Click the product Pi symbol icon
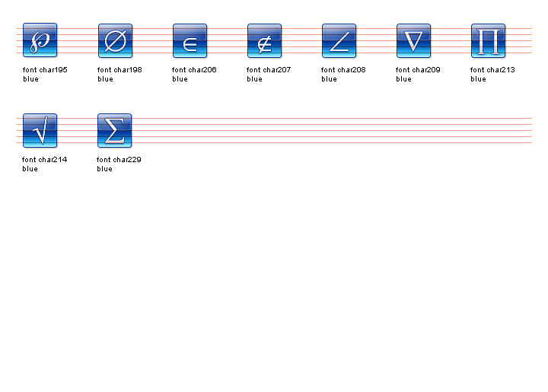Image resolution: width=548 pixels, height=392 pixels. [488, 40]
